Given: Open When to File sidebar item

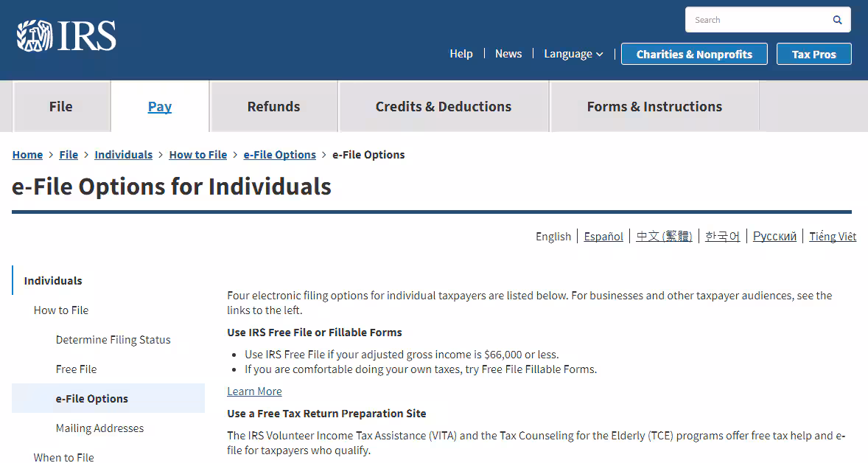Looking at the screenshot, I should pos(63,457).
